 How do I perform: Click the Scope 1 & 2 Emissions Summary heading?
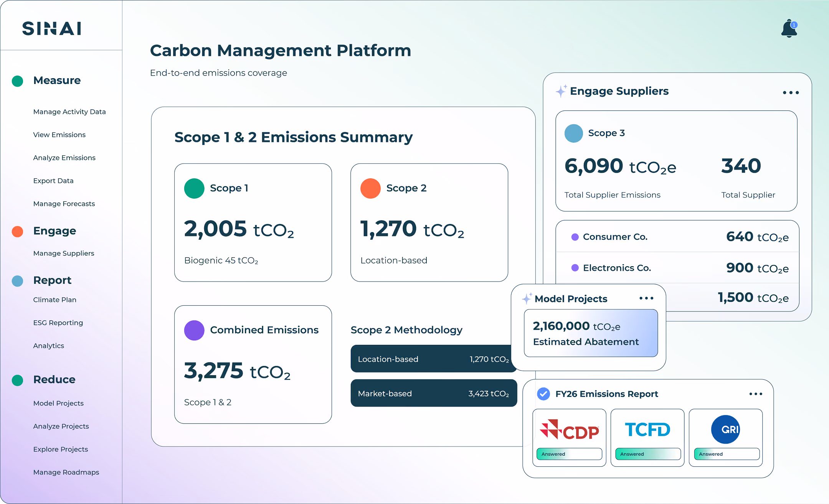coord(294,137)
